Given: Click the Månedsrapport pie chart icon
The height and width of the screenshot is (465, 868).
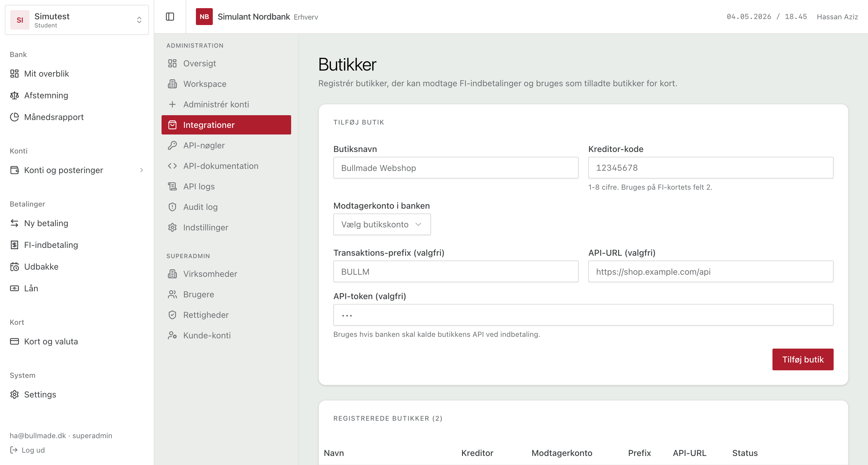Looking at the screenshot, I should click(x=14, y=117).
